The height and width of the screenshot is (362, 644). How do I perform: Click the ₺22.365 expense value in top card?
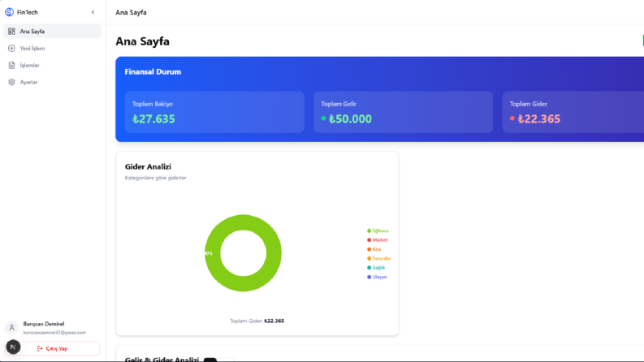[539, 119]
